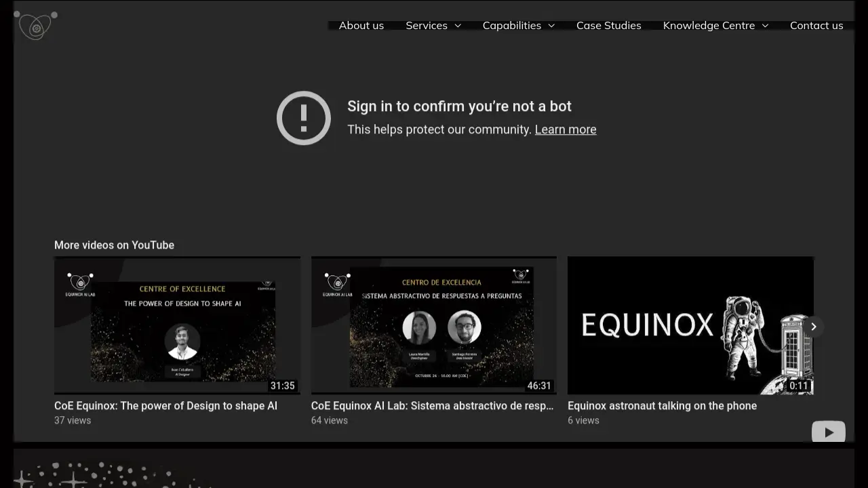Click the exclamation warning icon
Image resolution: width=868 pixels, height=488 pixels.
304,118
